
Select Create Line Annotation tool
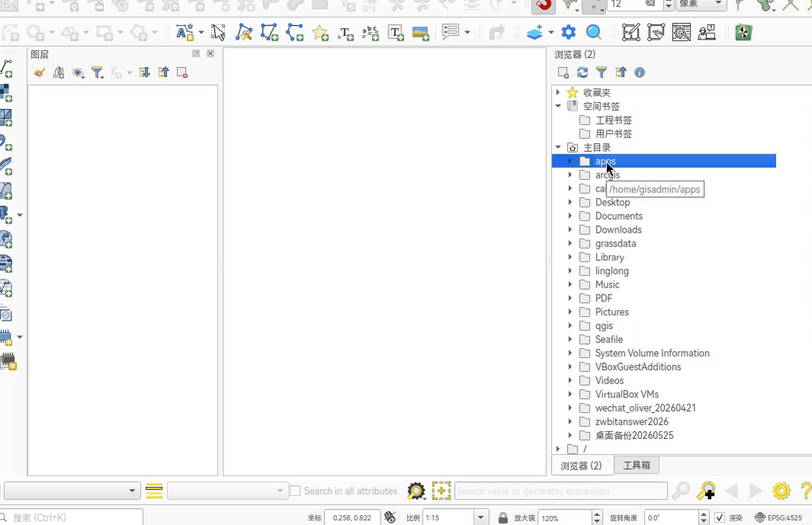tap(295, 33)
